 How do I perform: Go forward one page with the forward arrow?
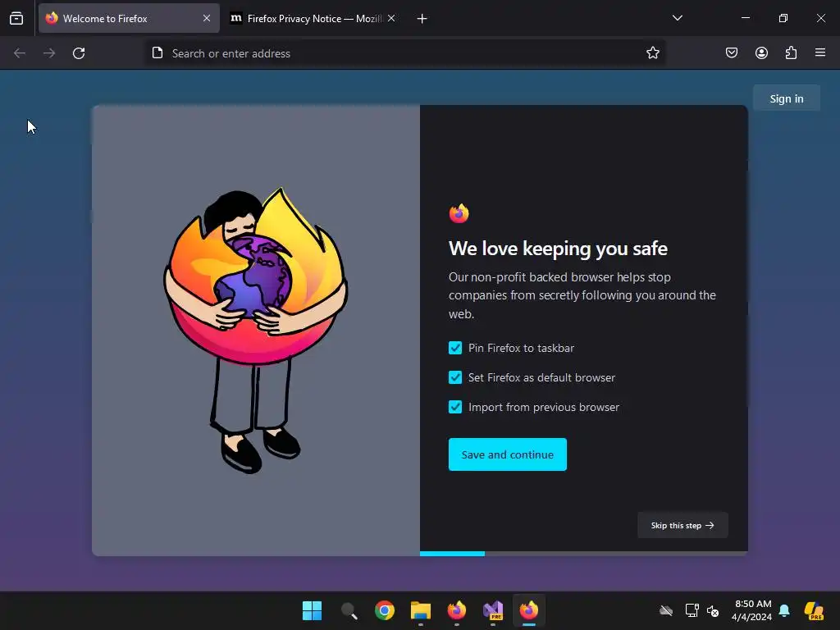click(49, 53)
